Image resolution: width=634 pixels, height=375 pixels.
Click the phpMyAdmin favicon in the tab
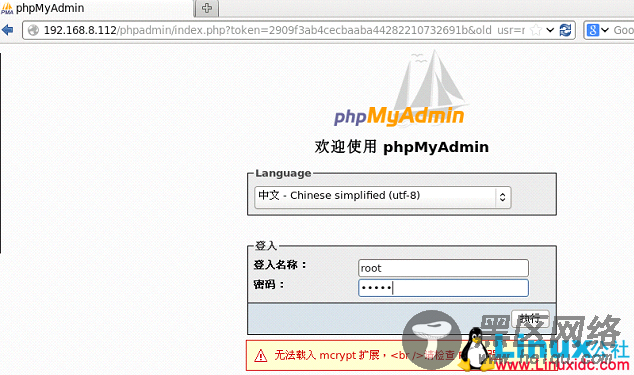coord(7,8)
